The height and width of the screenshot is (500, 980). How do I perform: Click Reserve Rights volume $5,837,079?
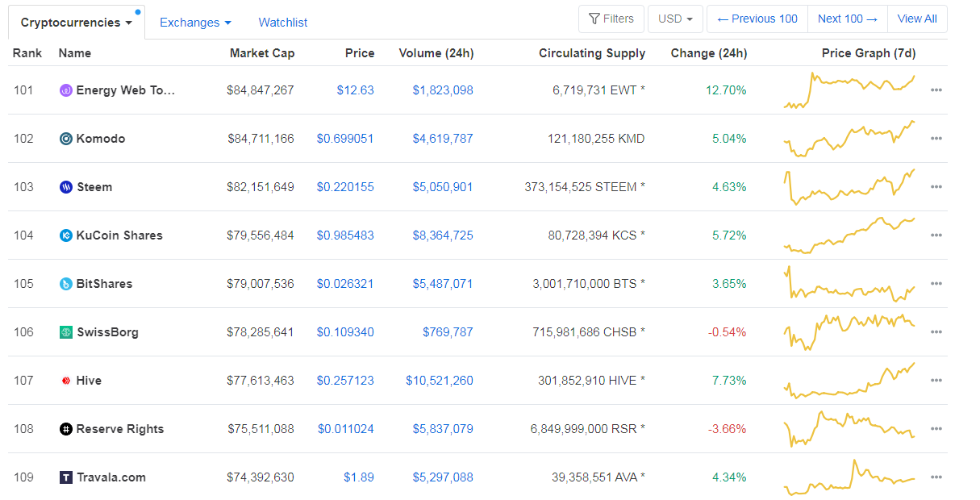tap(443, 429)
